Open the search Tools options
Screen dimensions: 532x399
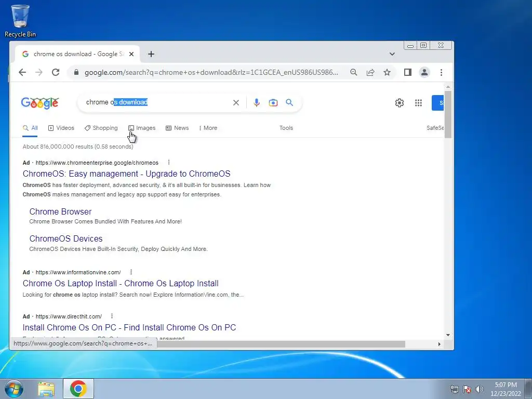pos(286,128)
